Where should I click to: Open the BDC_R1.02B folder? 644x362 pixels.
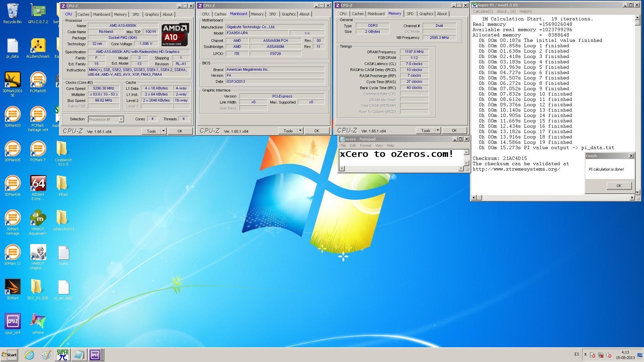pyautogui.click(x=38, y=289)
